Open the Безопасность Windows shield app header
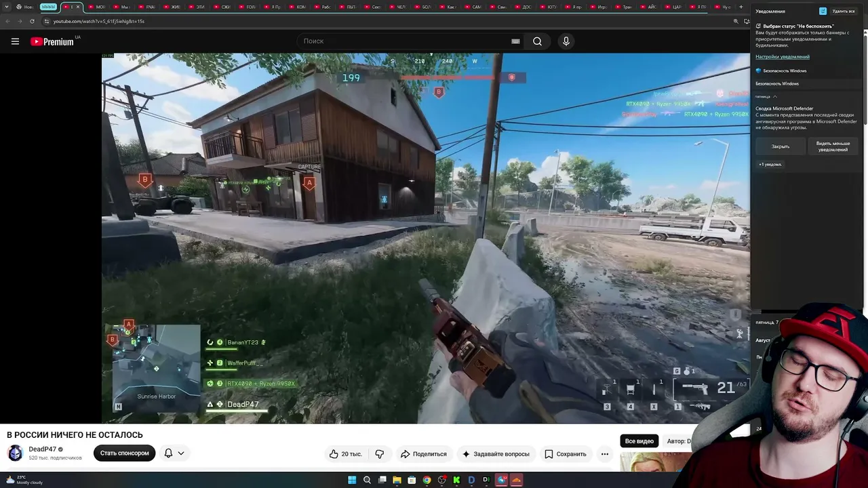 pos(781,70)
